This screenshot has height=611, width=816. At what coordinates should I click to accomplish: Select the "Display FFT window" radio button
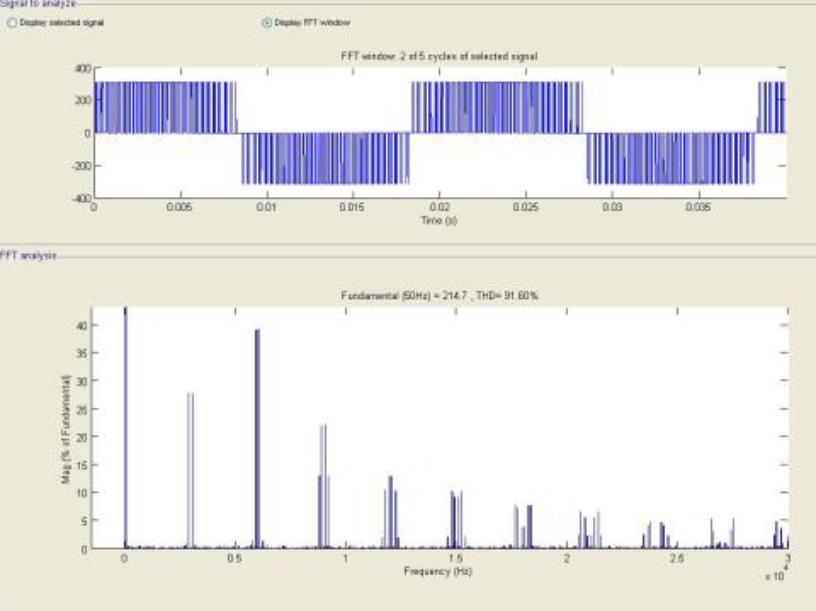click(266, 21)
